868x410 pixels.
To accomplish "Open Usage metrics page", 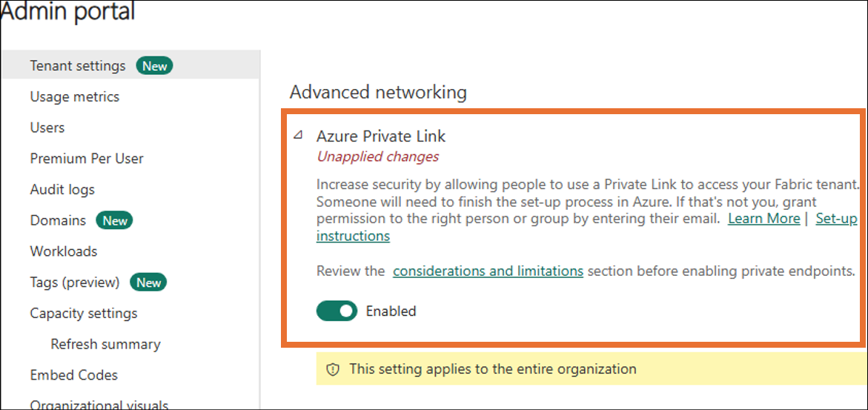I will 75,97.
